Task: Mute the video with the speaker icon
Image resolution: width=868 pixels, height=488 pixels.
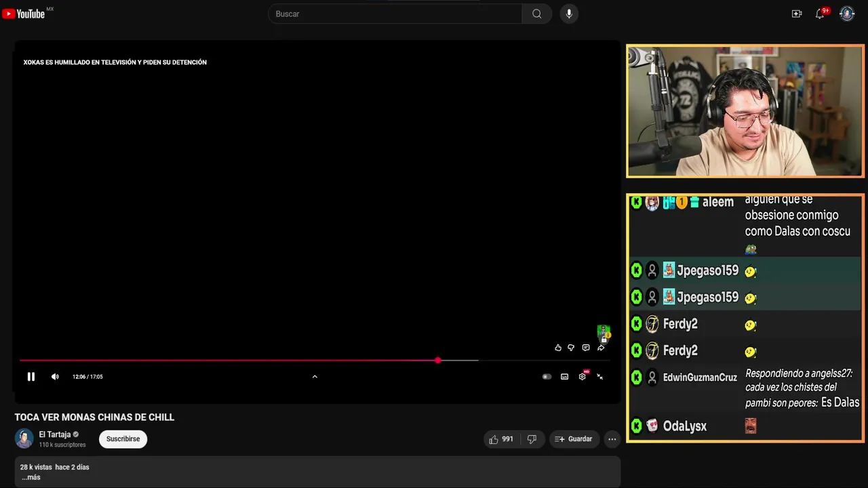Action: point(55,377)
